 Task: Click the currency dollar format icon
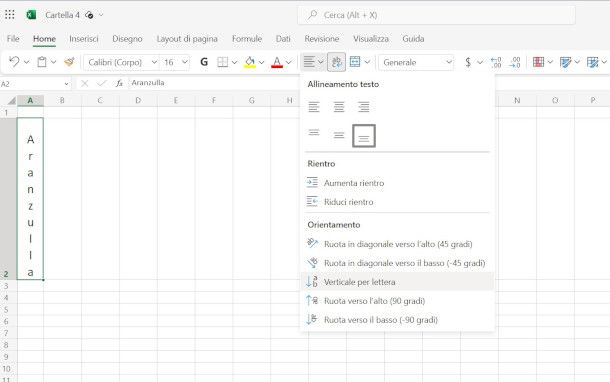468,62
